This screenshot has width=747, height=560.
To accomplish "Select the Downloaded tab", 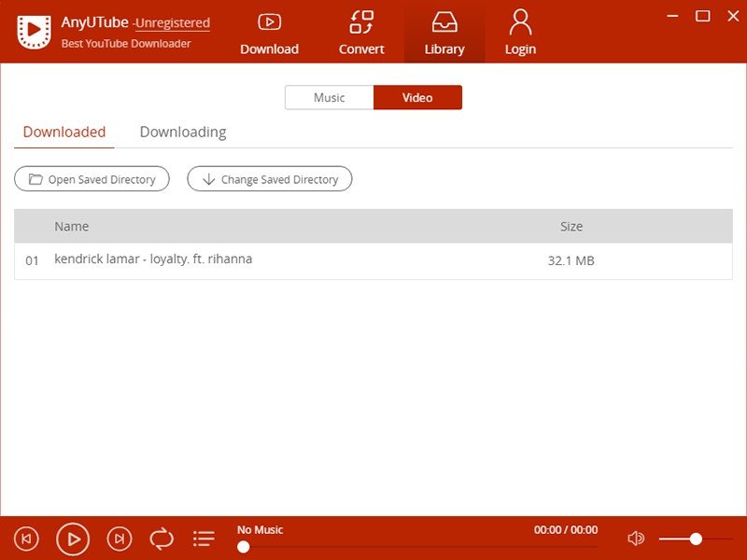I will (x=64, y=133).
